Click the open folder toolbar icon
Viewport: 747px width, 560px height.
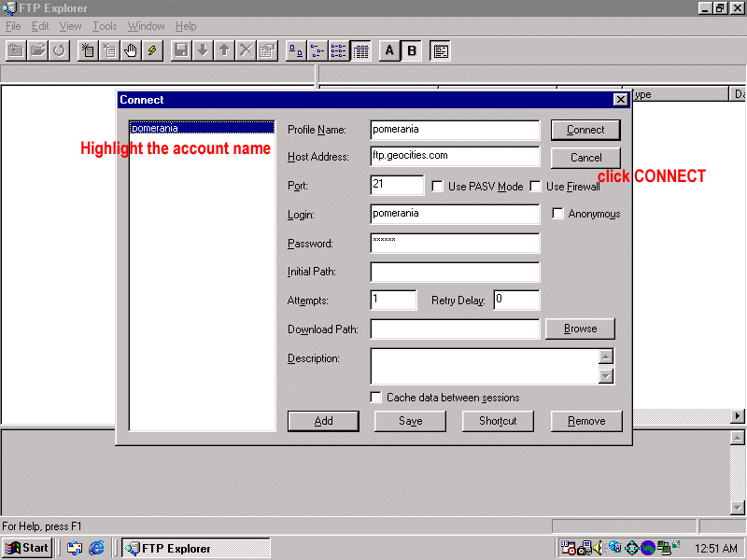(x=38, y=50)
